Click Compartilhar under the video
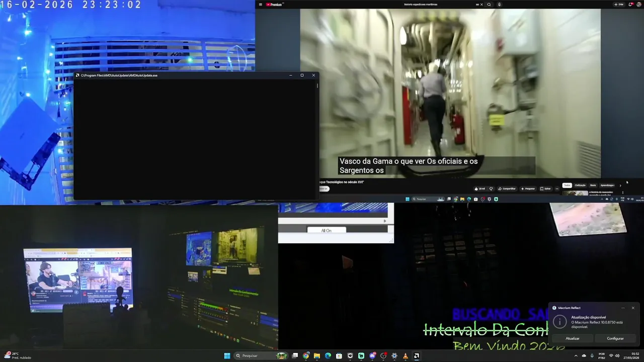The image size is (644, 362). [508, 189]
